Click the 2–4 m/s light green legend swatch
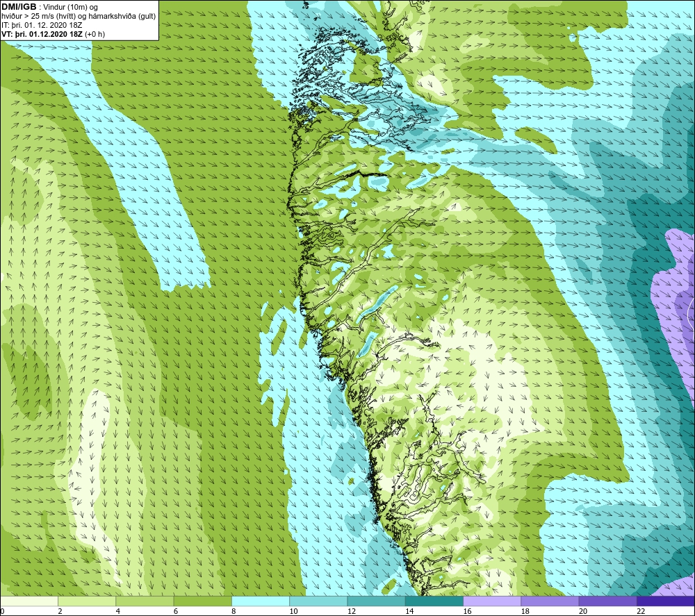This screenshot has width=695, height=616. [87, 601]
